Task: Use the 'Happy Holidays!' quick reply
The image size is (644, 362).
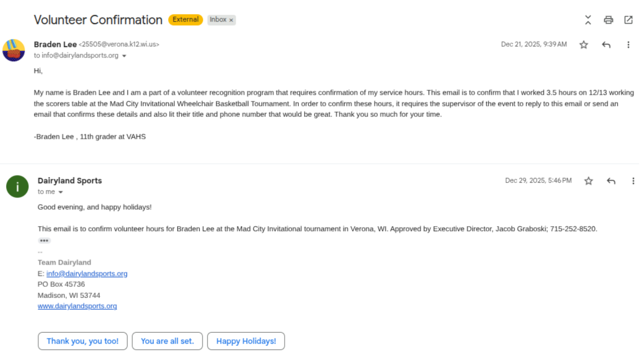Action: coord(246,341)
